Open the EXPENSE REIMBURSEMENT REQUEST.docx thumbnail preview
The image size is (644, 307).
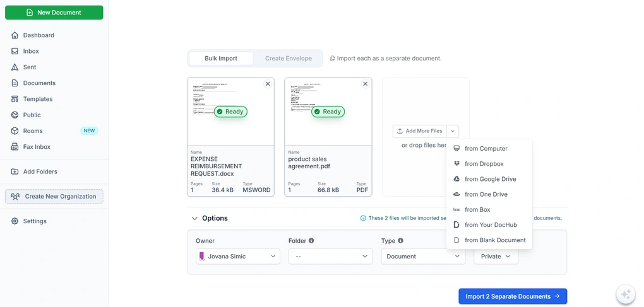[x=230, y=112]
